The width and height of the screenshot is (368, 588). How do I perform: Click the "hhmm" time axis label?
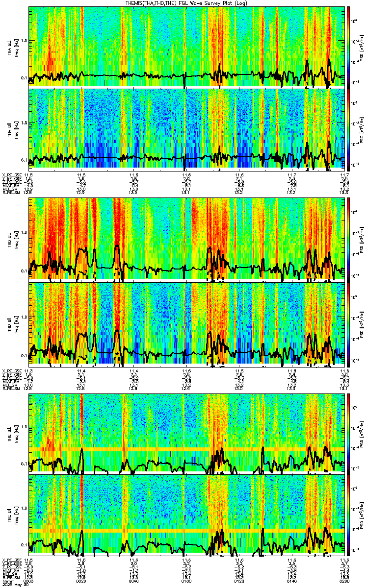coord(7,581)
